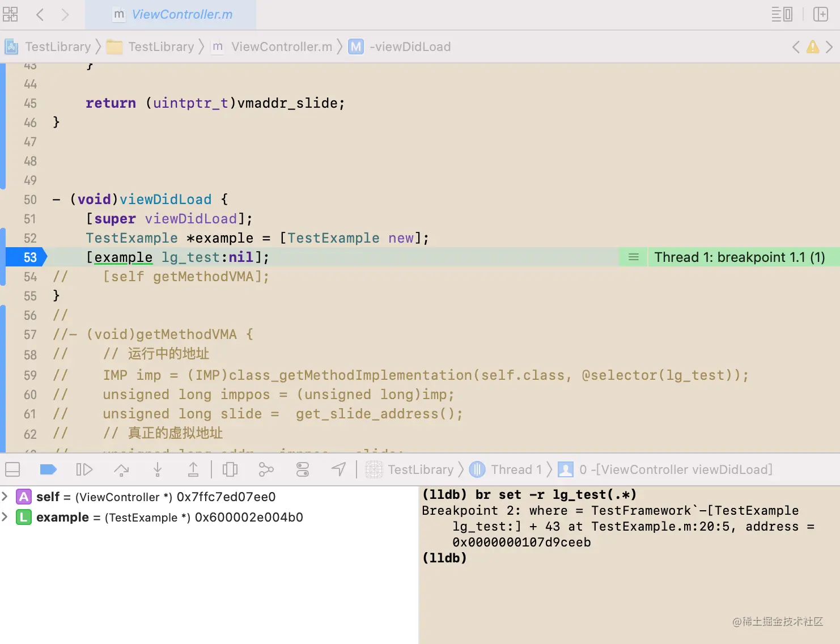Click Simulate Location arrow
The image size is (840, 644).
(x=338, y=469)
